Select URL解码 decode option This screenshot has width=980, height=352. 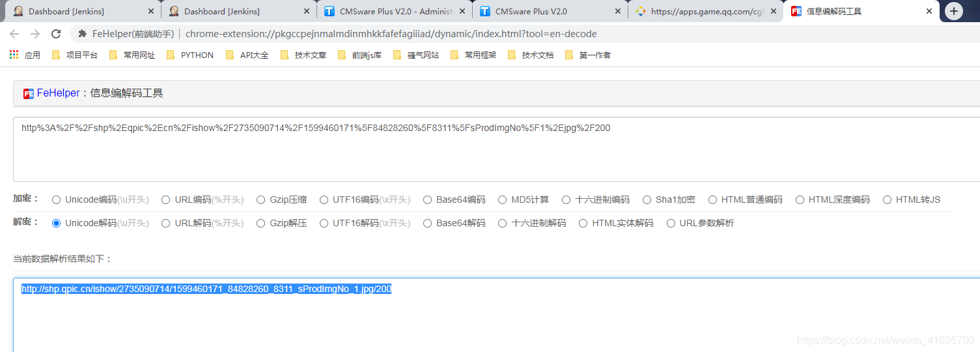pyautogui.click(x=166, y=224)
